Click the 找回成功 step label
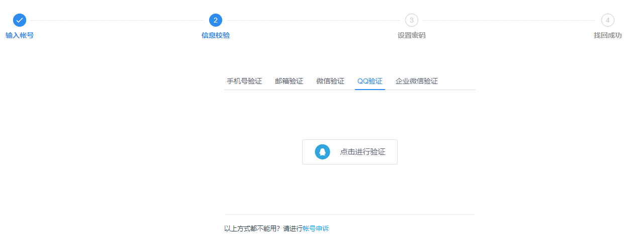The image size is (644, 240). point(608,35)
